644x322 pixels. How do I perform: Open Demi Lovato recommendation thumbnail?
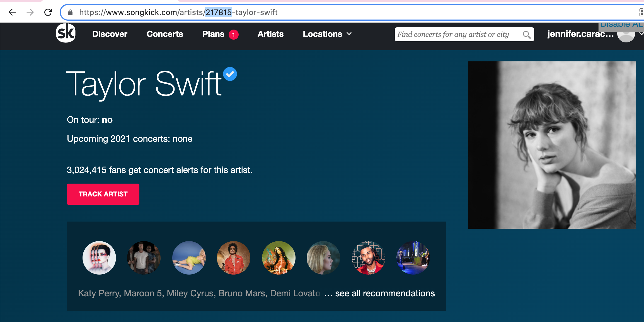tap(279, 258)
